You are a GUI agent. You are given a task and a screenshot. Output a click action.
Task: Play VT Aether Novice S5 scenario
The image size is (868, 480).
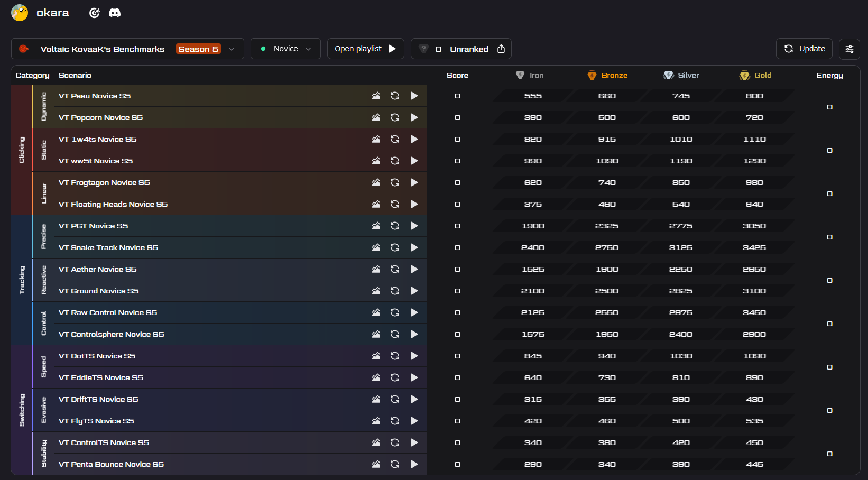coord(414,269)
